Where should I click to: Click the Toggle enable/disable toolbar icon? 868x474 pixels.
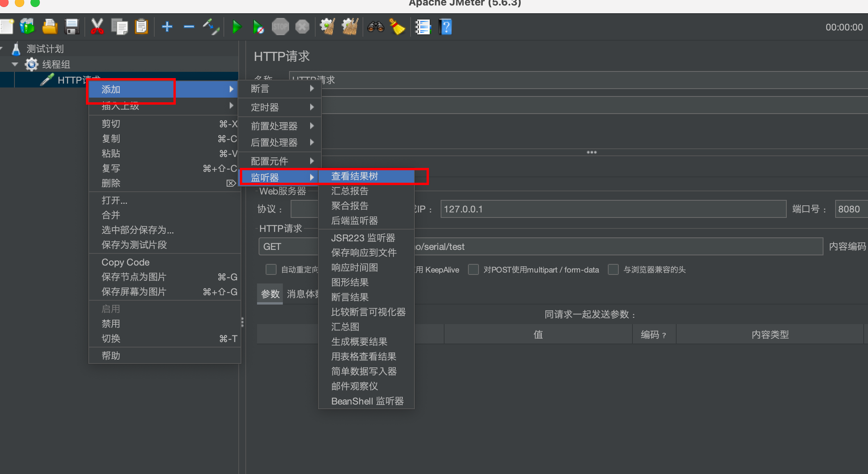coord(211,27)
